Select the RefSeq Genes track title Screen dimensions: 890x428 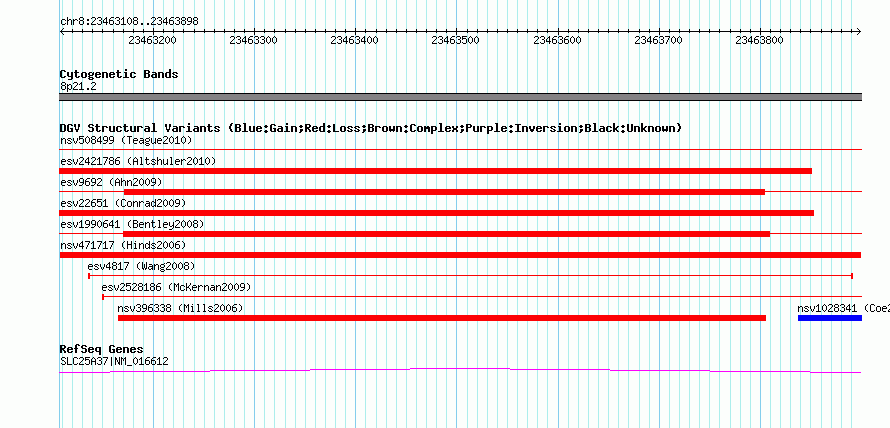click(x=102, y=349)
